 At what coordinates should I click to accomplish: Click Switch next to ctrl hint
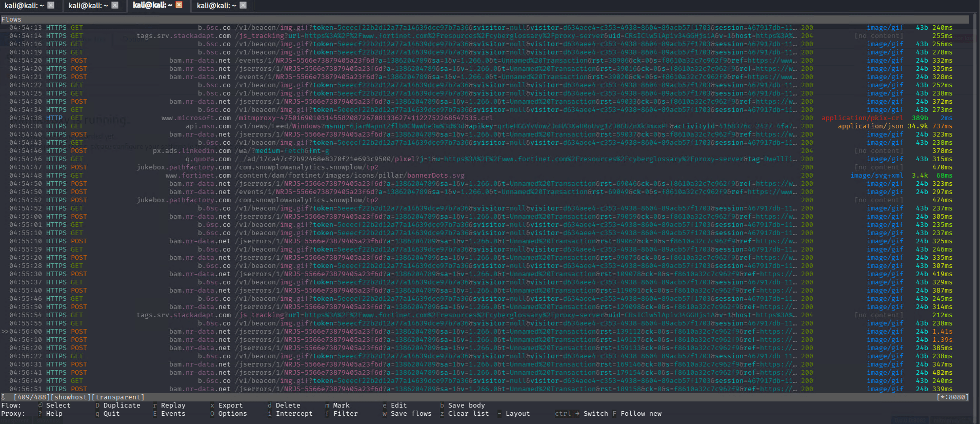click(x=596, y=414)
